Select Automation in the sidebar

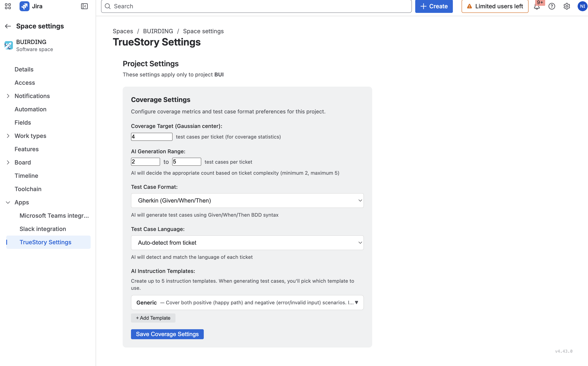point(31,109)
